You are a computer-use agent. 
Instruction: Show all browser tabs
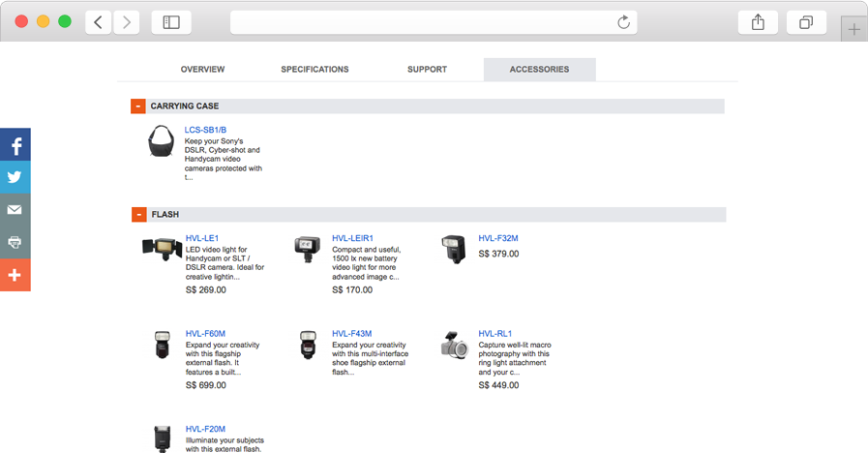point(807,22)
